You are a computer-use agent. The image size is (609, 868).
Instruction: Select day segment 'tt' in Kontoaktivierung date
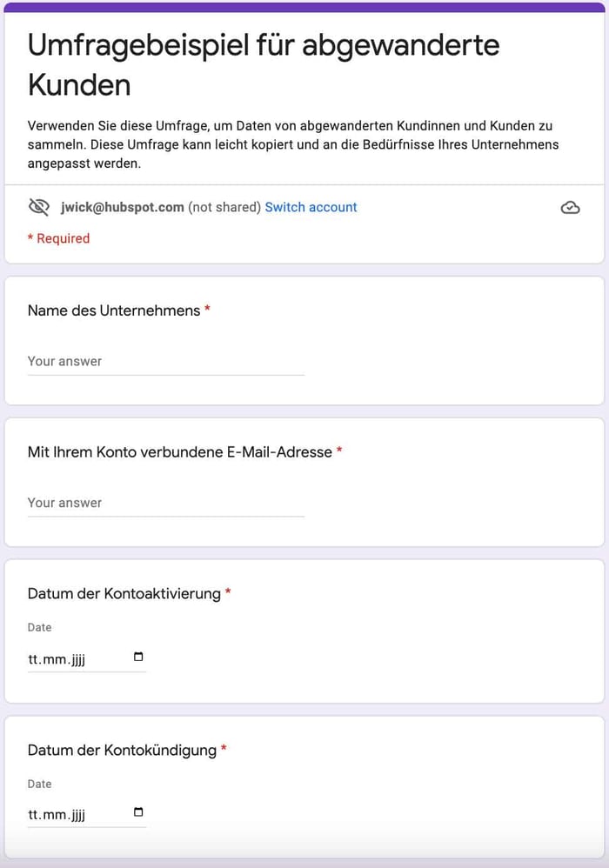pyautogui.click(x=33, y=659)
